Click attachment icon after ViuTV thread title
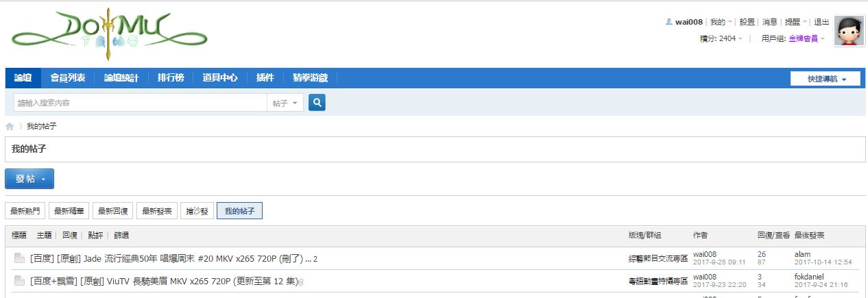The image size is (868, 298). point(301,282)
